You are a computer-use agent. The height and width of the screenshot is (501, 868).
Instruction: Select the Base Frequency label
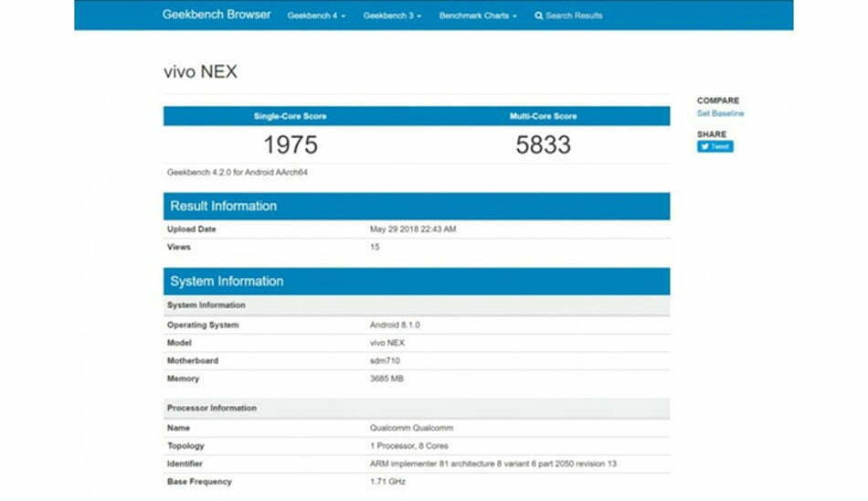click(199, 482)
